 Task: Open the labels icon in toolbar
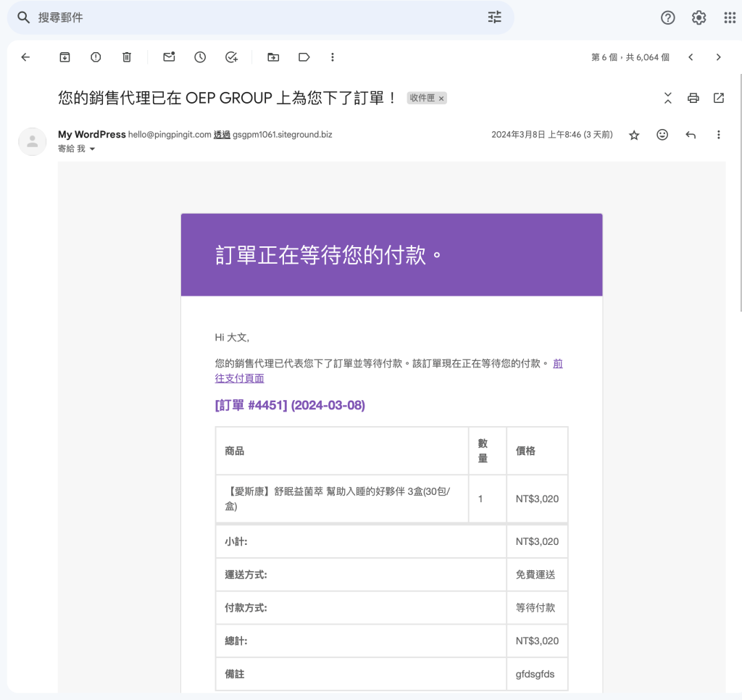tap(304, 57)
